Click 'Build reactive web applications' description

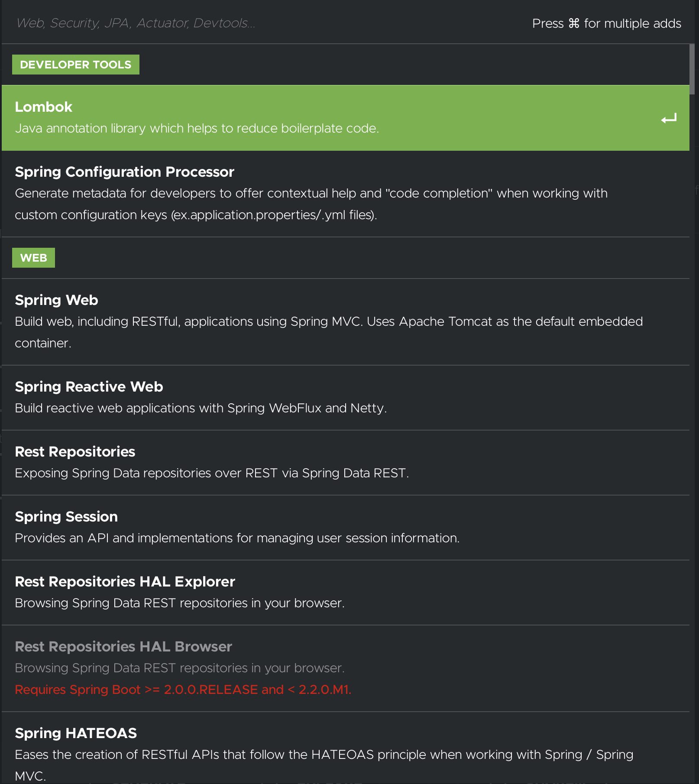pyautogui.click(x=201, y=408)
